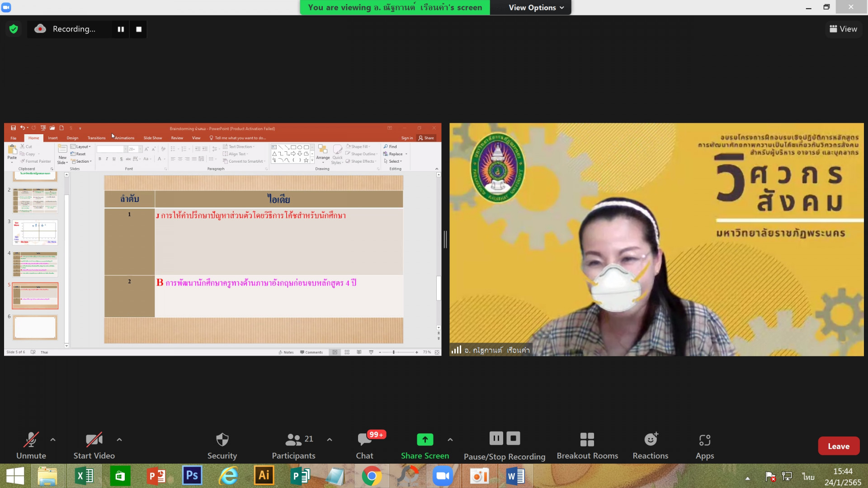Open the View layout button

tap(843, 29)
